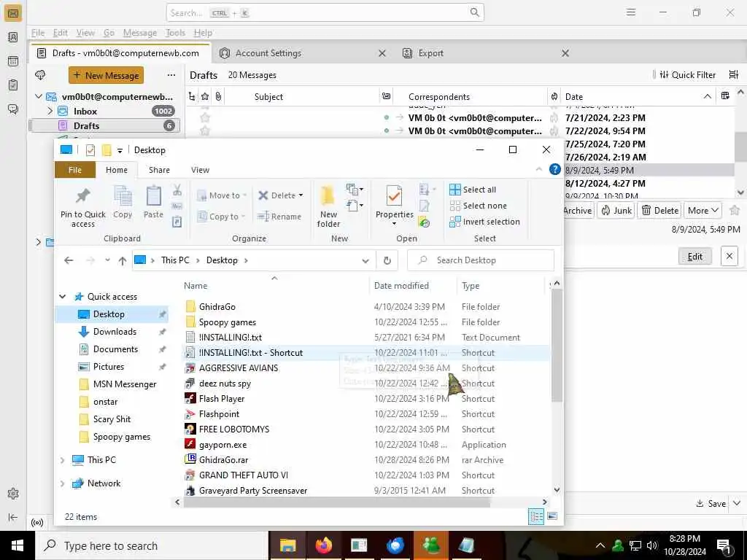Open Explorer File tab
Screen dimensions: 747x560
coord(75,170)
